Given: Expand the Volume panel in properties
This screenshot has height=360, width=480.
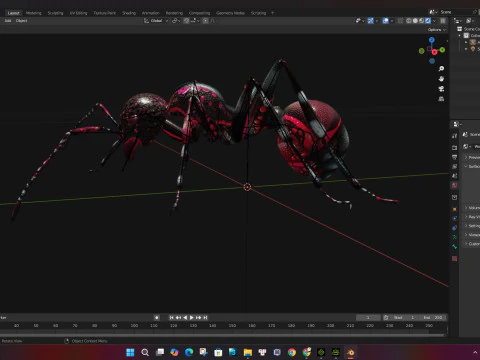Looking at the screenshot, I should point(466,208).
